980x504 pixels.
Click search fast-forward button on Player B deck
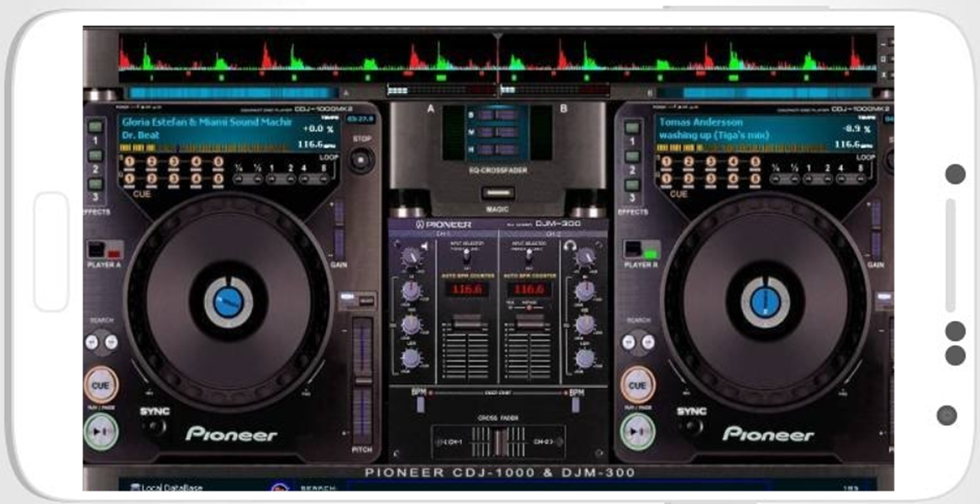[648, 342]
